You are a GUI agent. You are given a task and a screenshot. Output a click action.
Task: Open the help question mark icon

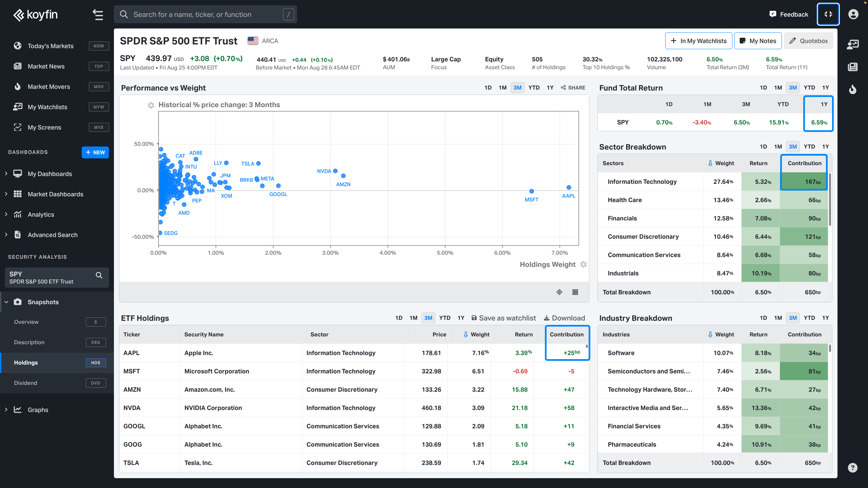(852, 468)
